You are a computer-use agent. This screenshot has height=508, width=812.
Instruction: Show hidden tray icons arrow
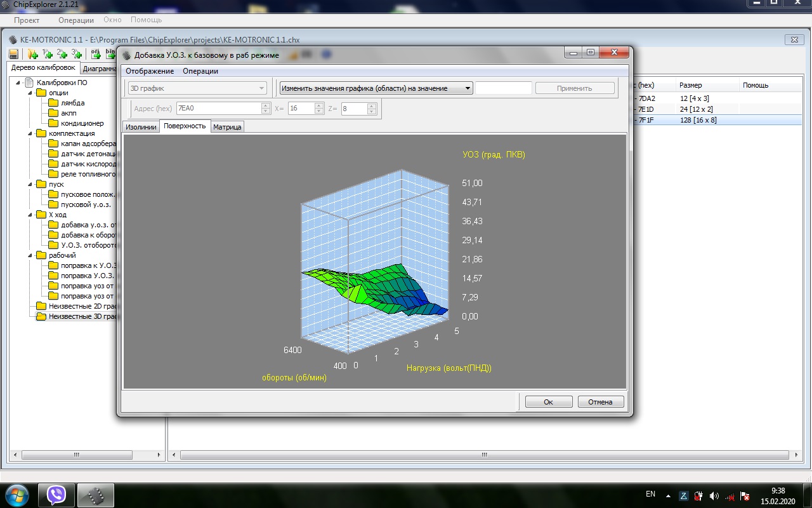[x=668, y=495]
